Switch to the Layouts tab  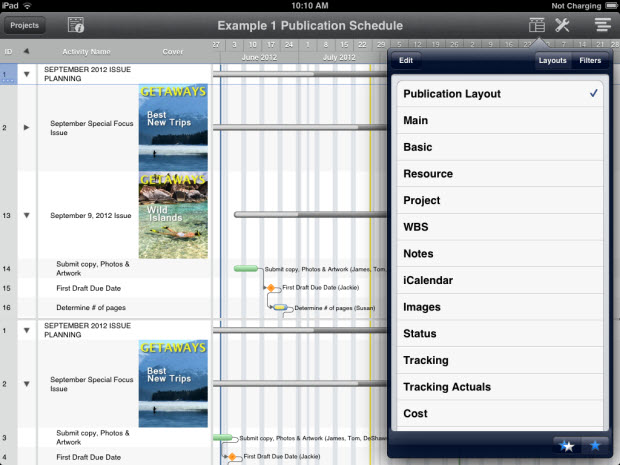[x=552, y=61]
